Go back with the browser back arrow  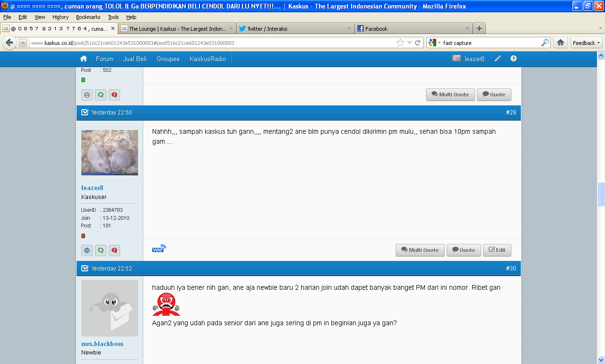coord(9,43)
